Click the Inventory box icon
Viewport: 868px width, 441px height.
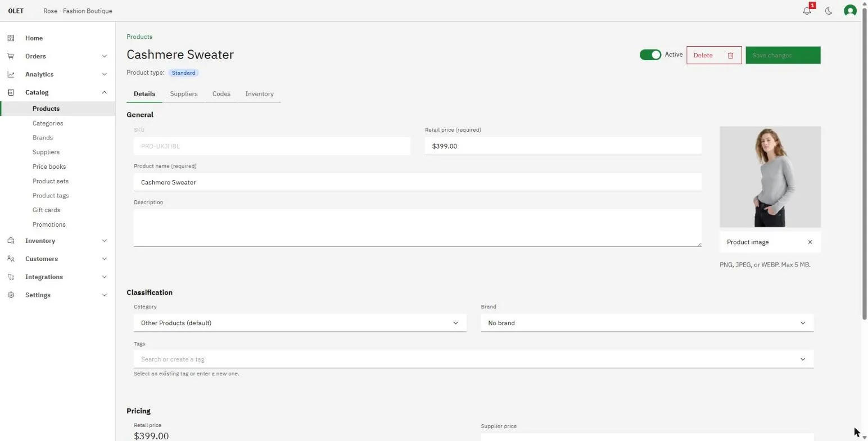[11, 241]
